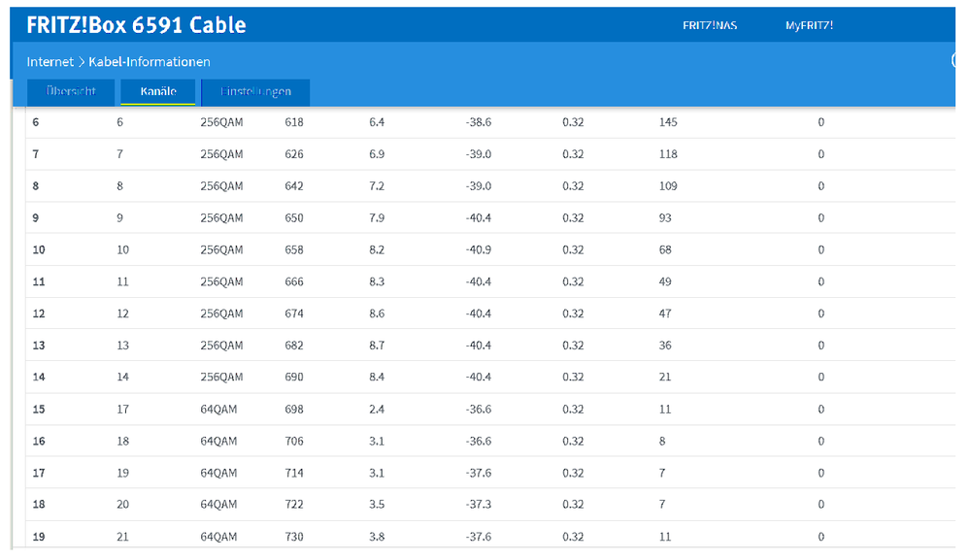Select frequency value 650

[x=294, y=218]
